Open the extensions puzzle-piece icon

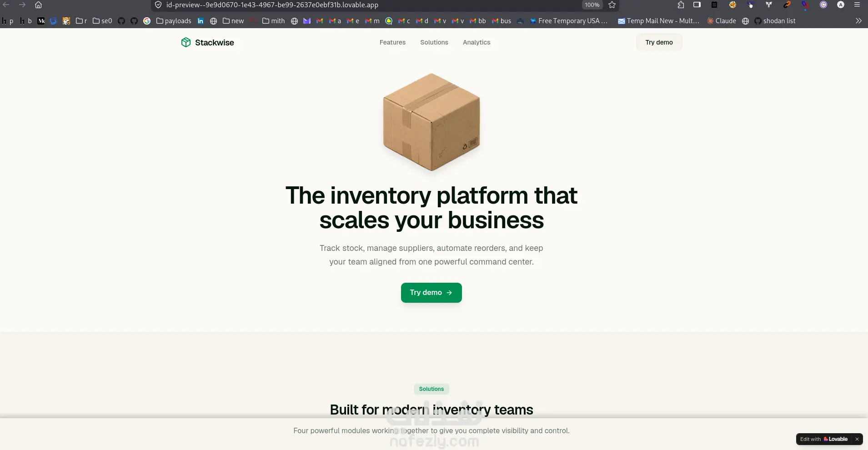pyautogui.click(x=681, y=5)
